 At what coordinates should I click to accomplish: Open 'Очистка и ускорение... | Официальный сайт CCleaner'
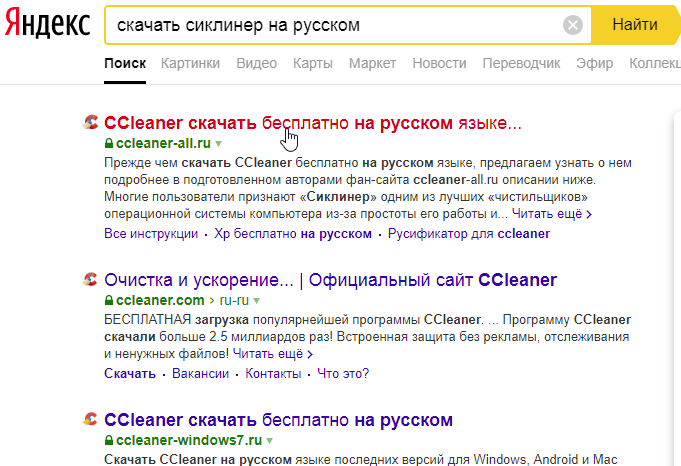click(x=331, y=280)
